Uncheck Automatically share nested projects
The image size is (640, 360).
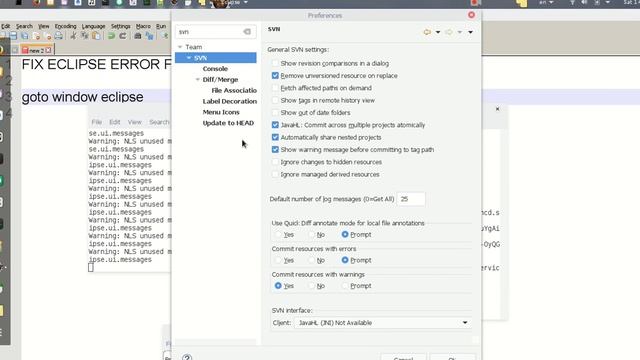(275, 137)
